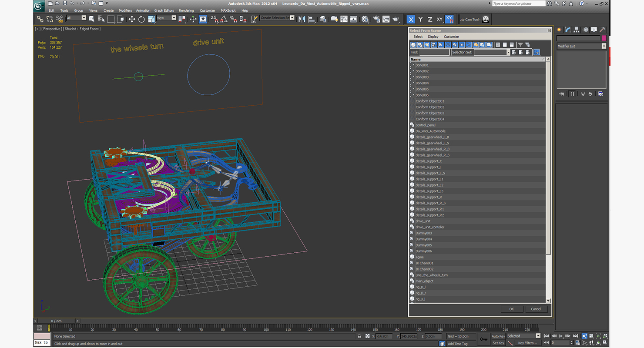Activate Select and Uniform Scale tool
Image resolution: width=644 pixels, height=348 pixels.
(x=151, y=19)
